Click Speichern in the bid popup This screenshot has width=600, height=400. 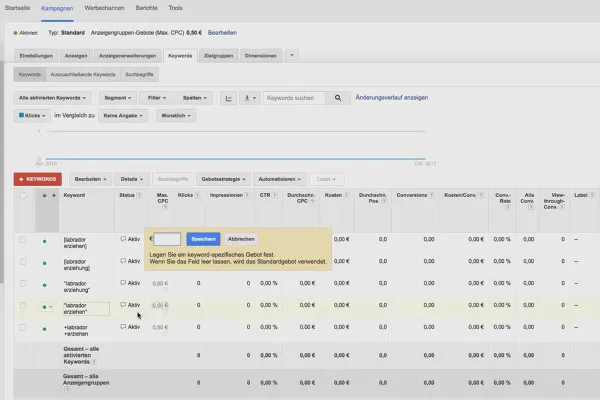(x=204, y=239)
